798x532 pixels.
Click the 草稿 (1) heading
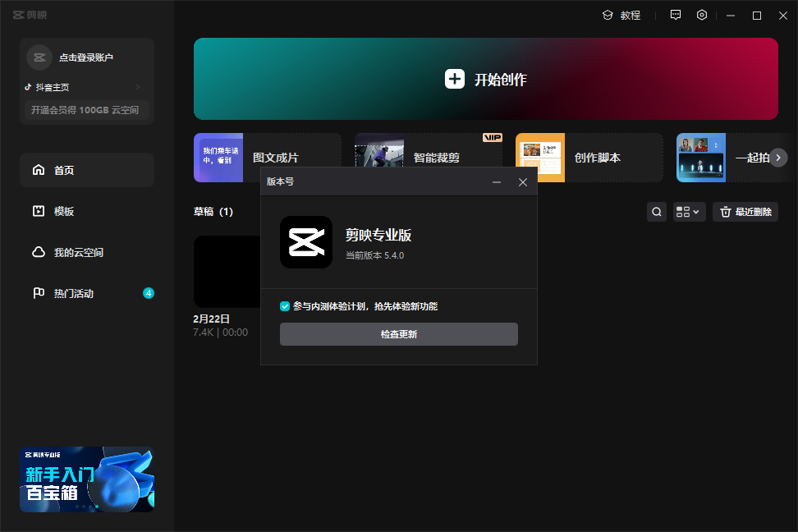[213, 212]
